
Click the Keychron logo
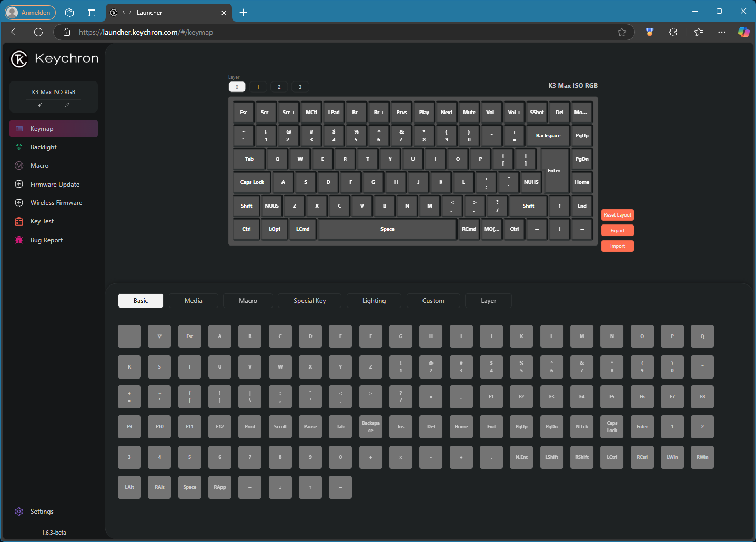click(x=54, y=59)
